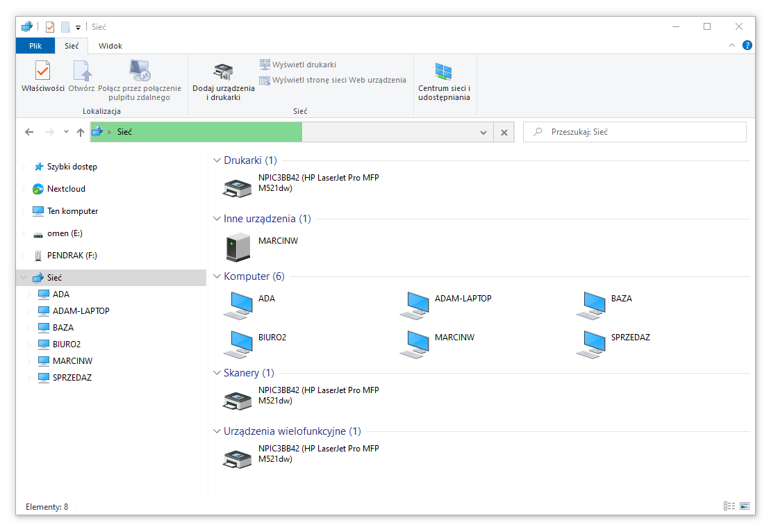Select the MARCINW server device icon
Image resolution: width=771 pixels, height=532 pixels.
(x=238, y=247)
